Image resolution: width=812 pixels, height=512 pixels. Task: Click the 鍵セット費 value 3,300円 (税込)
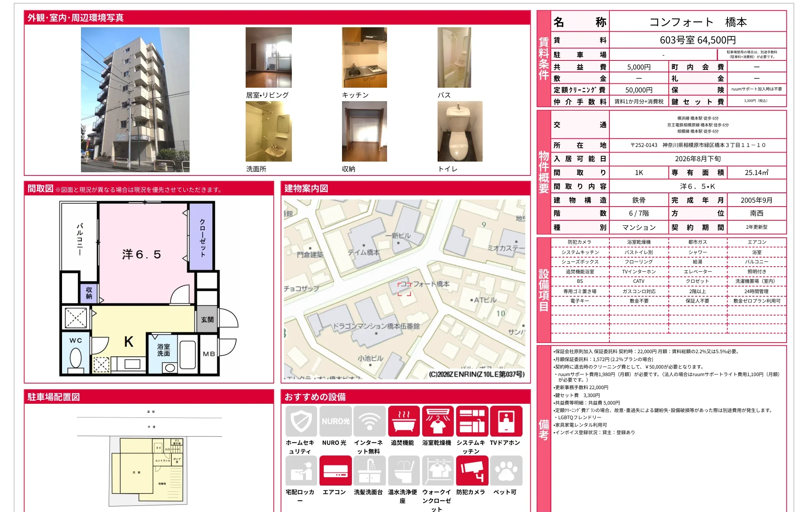756,101
